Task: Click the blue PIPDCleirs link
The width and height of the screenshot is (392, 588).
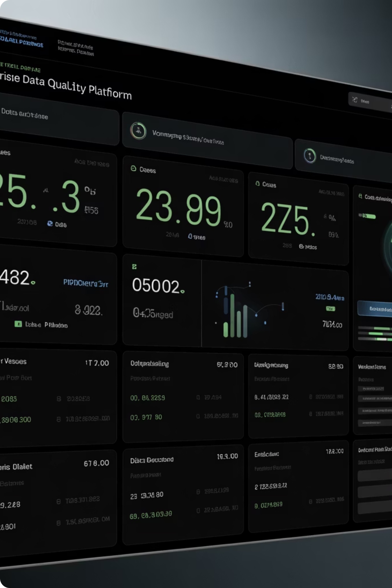Action: (x=85, y=283)
